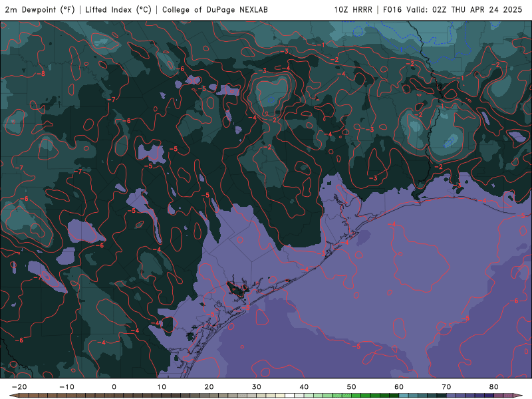The image size is (532, 399).
Task: Click the "Lifted Index (°C)" header label
Action: coord(118,10)
